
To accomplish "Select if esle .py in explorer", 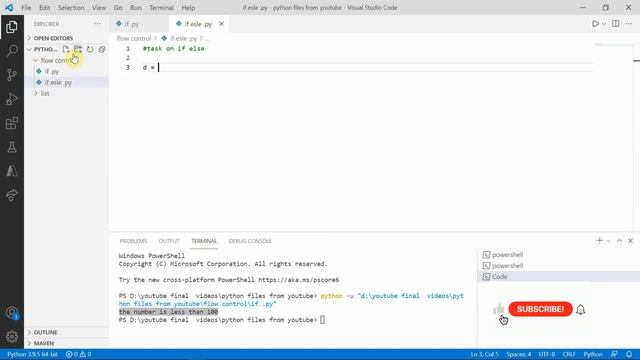I will tap(58, 82).
